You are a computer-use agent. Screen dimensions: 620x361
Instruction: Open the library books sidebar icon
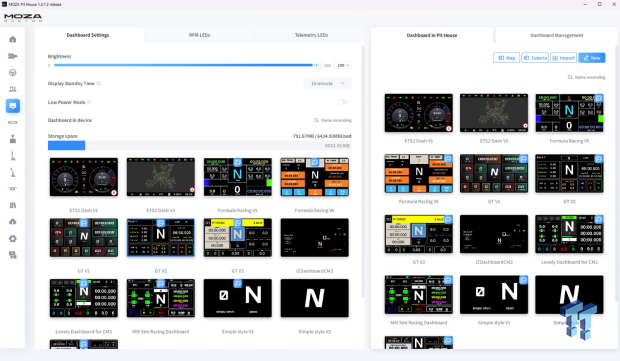click(13, 205)
